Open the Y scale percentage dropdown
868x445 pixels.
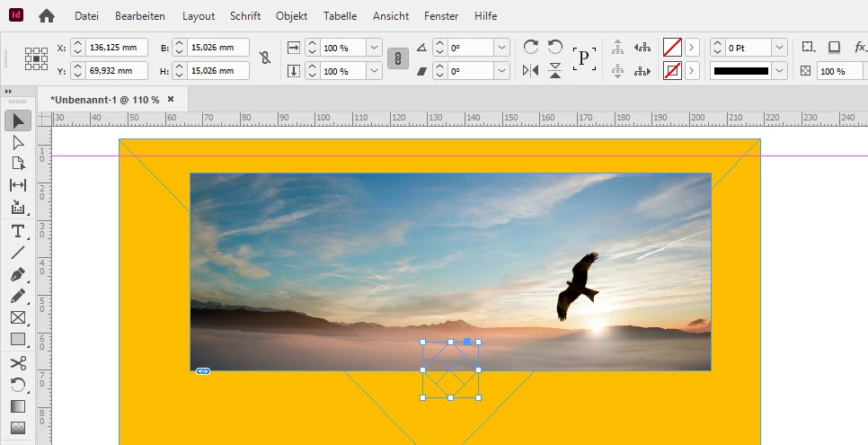(x=374, y=71)
